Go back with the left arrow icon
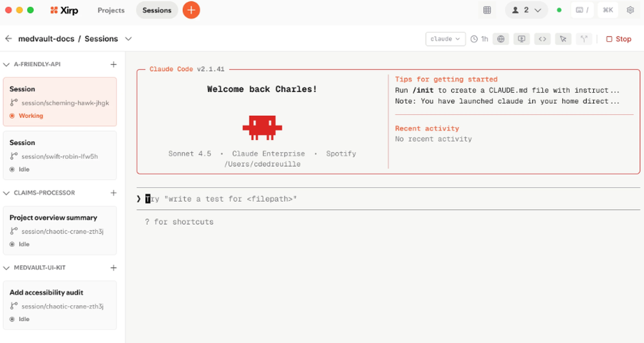This screenshot has width=644, height=343. point(8,39)
